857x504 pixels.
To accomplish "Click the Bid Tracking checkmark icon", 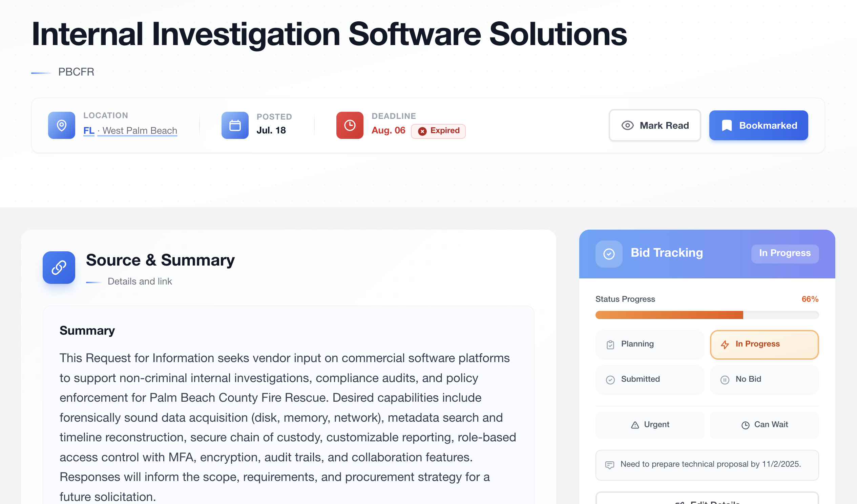I will pyautogui.click(x=609, y=254).
